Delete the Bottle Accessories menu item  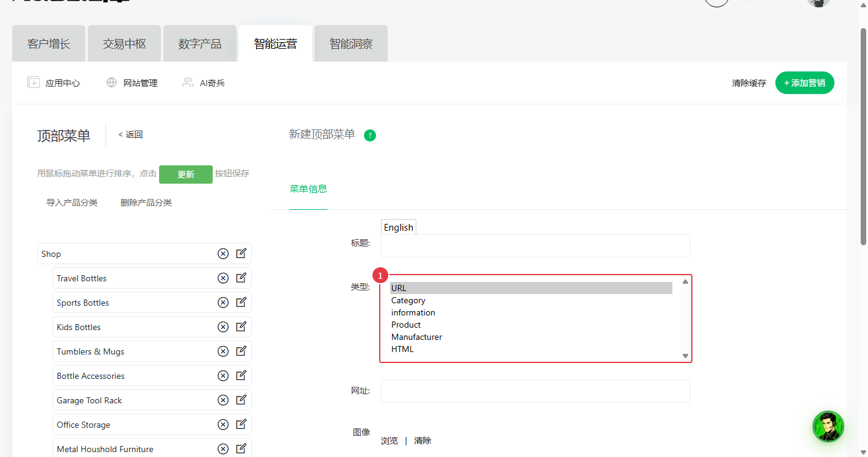click(x=223, y=376)
